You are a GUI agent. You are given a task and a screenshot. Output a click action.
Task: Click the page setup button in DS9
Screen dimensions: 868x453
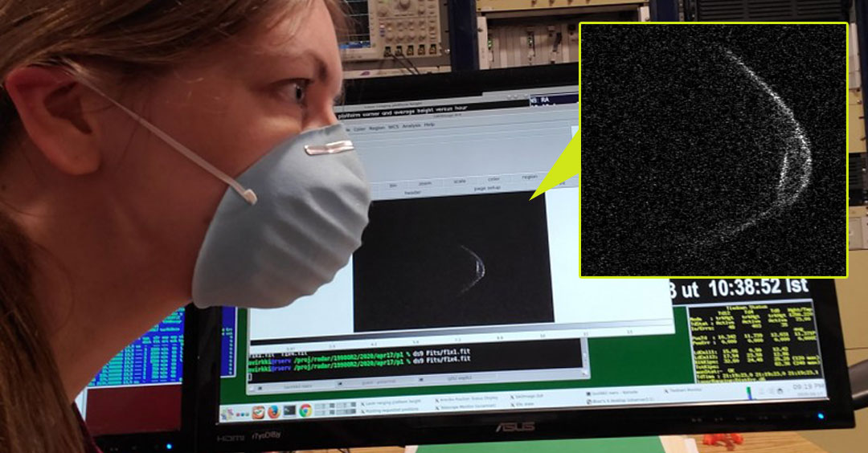tap(487, 188)
